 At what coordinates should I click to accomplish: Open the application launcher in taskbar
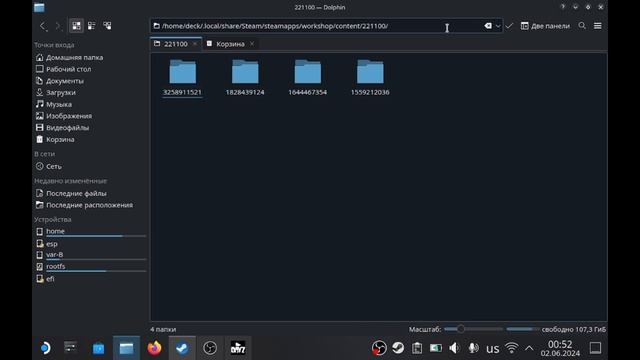[x=45, y=348]
